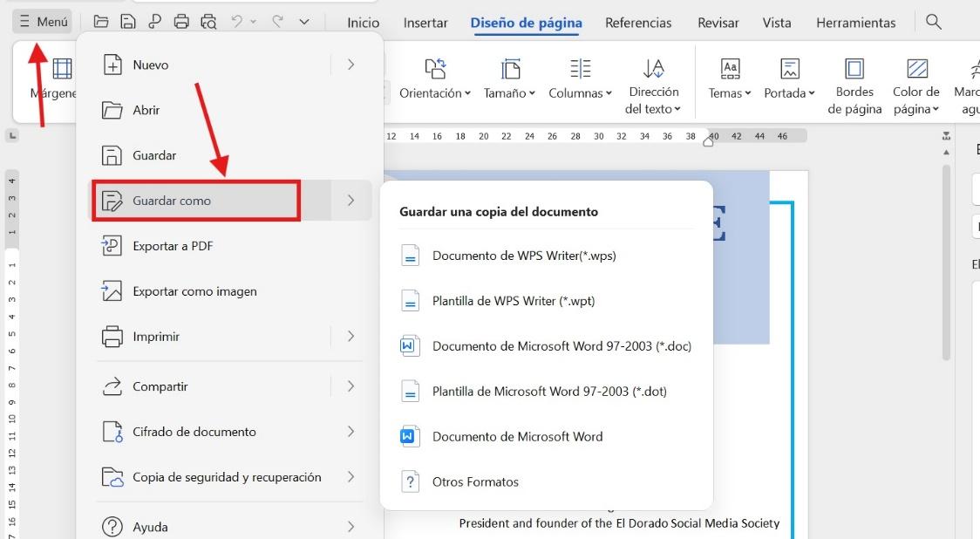Image resolution: width=980 pixels, height=539 pixels.
Task: Click the Imprimir printer icon in quick access
Action: pyautogui.click(x=180, y=21)
